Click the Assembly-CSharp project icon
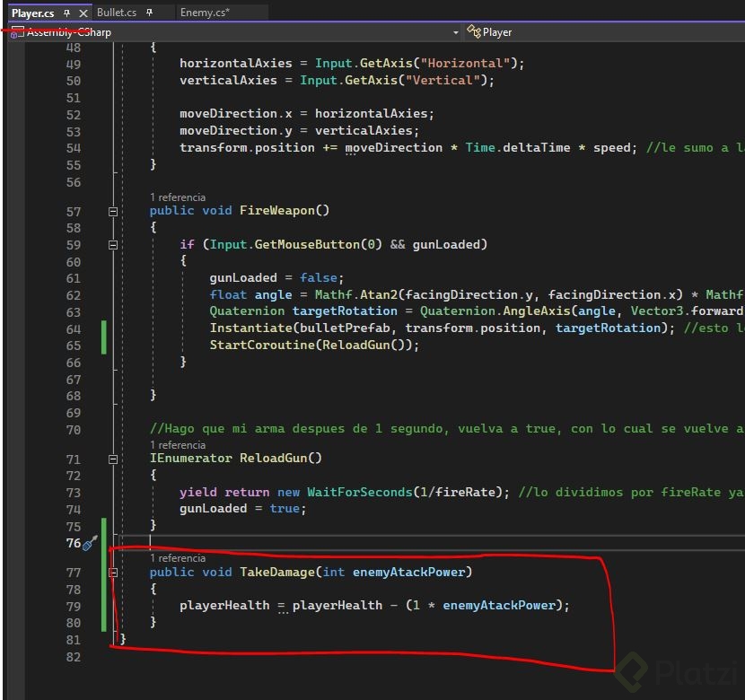 click(18, 32)
